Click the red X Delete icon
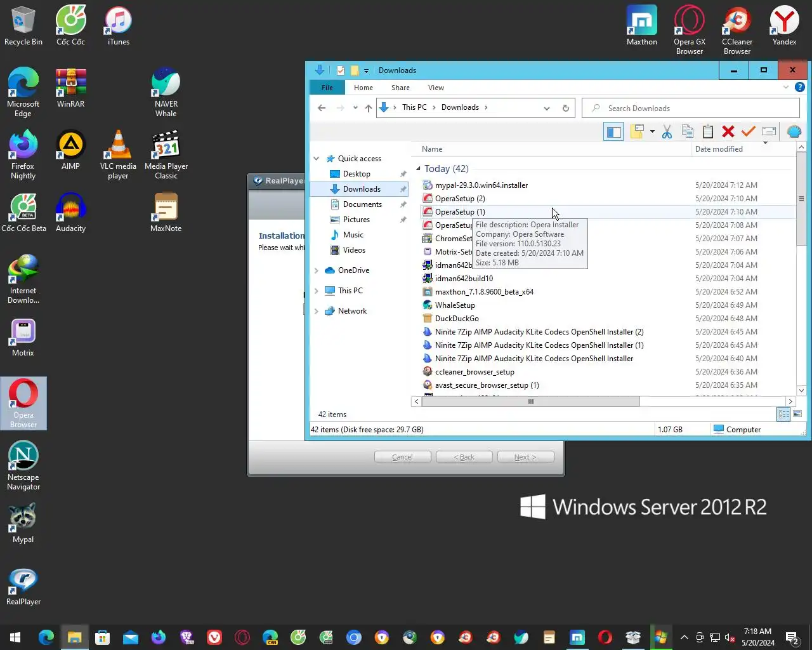Image resolution: width=812 pixels, height=650 pixels. [728, 131]
